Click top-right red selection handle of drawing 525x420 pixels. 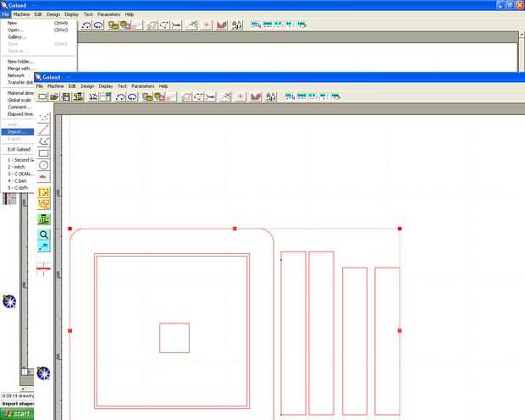[400, 229]
